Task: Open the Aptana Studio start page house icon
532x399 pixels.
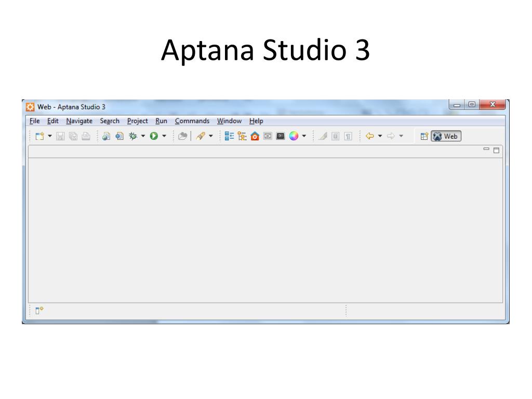Action: pos(255,136)
